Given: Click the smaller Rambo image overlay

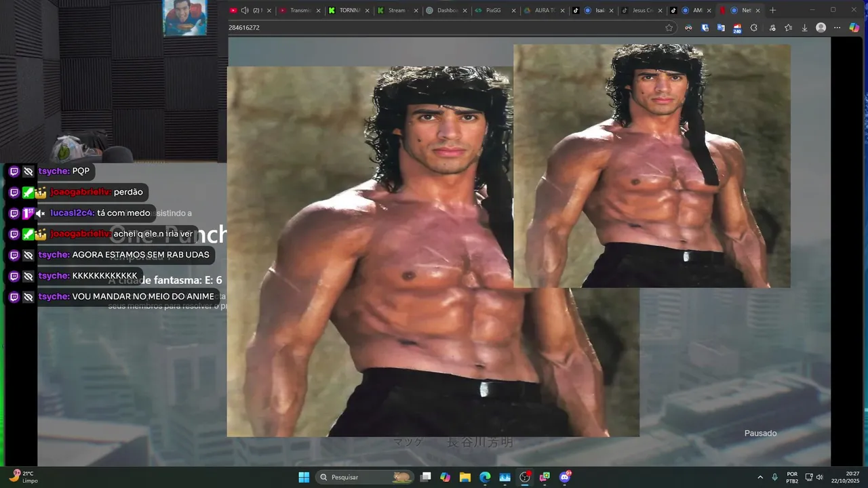Looking at the screenshot, I should [x=652, y=166].
